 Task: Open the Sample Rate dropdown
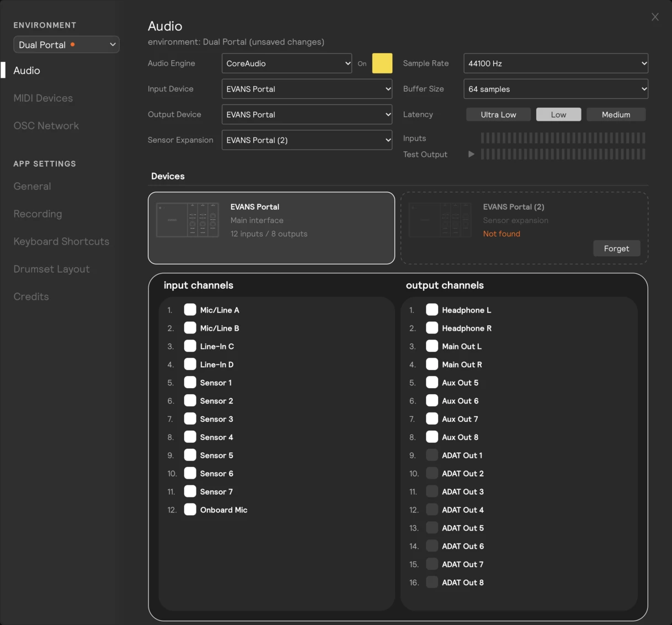pos(556,63)
